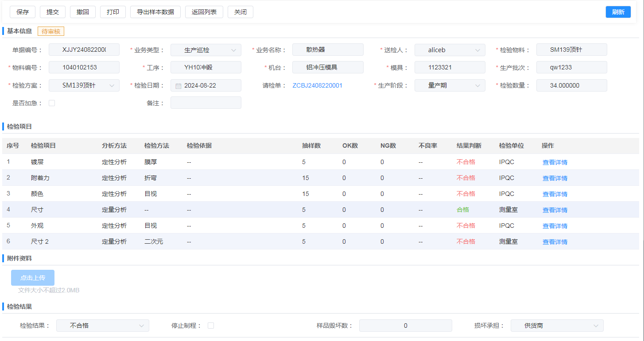Click the 检验物料 field
644x341 pixels.
[572, 50]
